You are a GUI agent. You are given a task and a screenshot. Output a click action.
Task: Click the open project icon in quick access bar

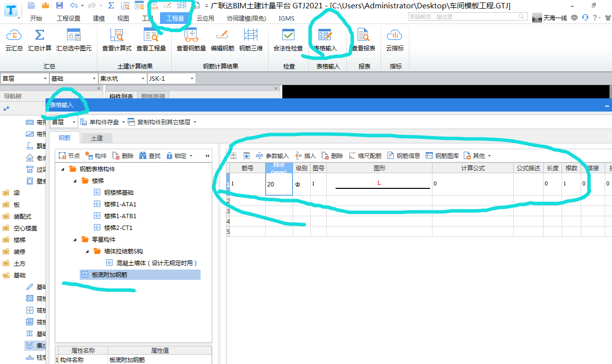pyautogui.click(x=45, y=5)
